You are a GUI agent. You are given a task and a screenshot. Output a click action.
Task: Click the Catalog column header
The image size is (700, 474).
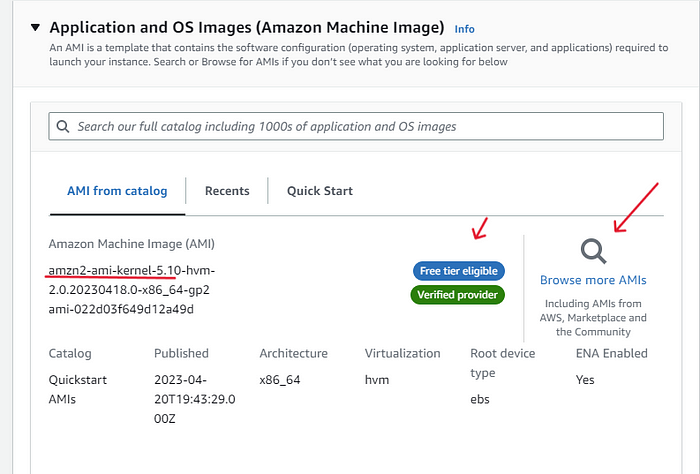70,353
